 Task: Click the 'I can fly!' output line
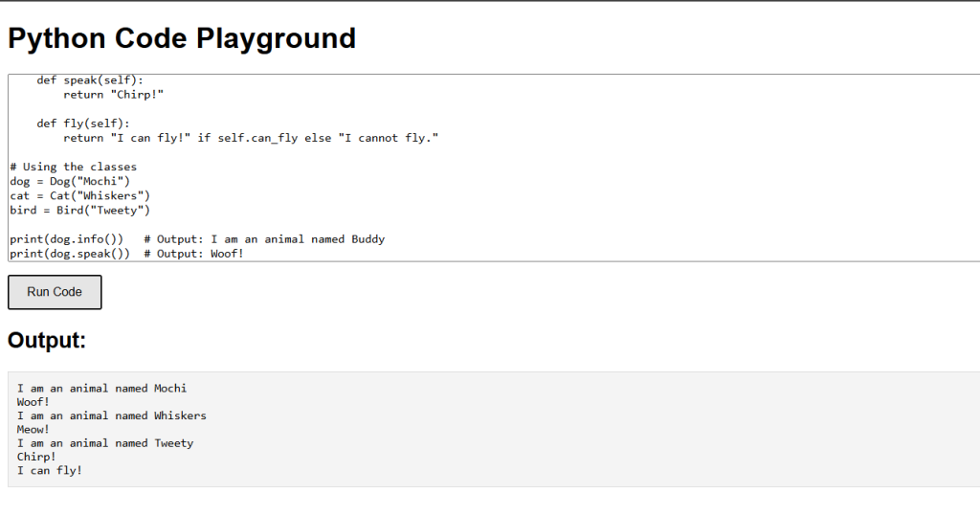(50, 471)
